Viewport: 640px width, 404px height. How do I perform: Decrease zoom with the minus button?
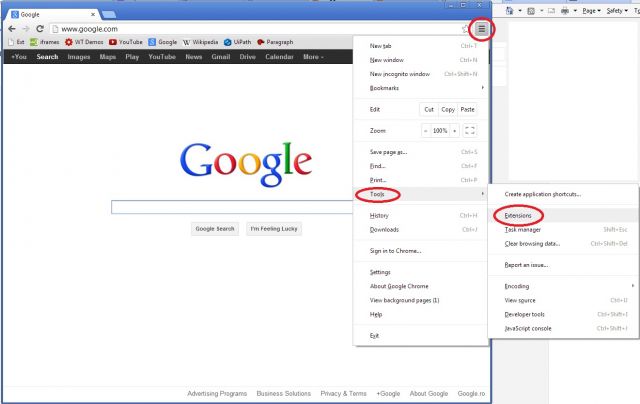pos(425,130)
